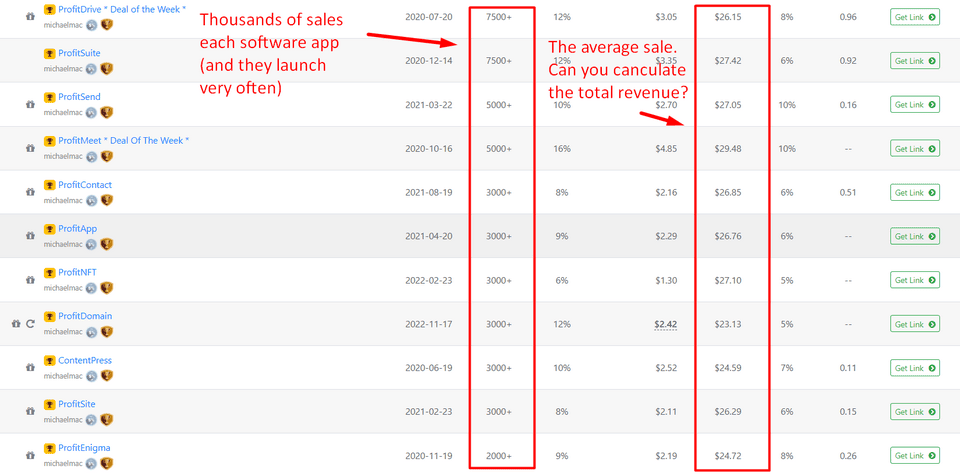
Task: Click the michaelmac vendor name under ProfitNFT
Action: coord(63,288)
